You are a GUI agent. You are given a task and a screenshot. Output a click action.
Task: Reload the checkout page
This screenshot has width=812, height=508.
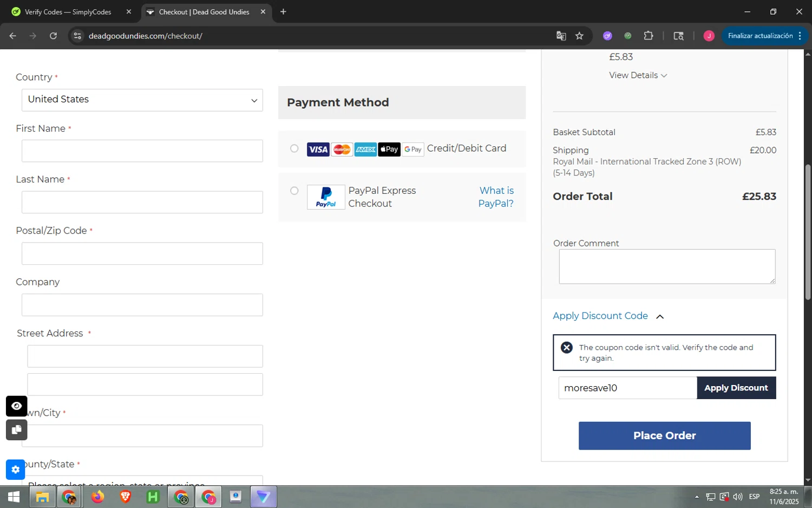tap(53, 36)
